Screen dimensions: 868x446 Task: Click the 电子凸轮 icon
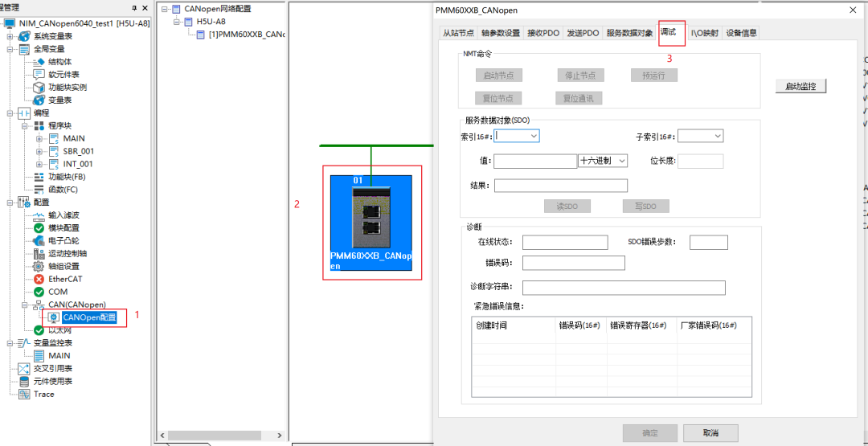point(39,241)
